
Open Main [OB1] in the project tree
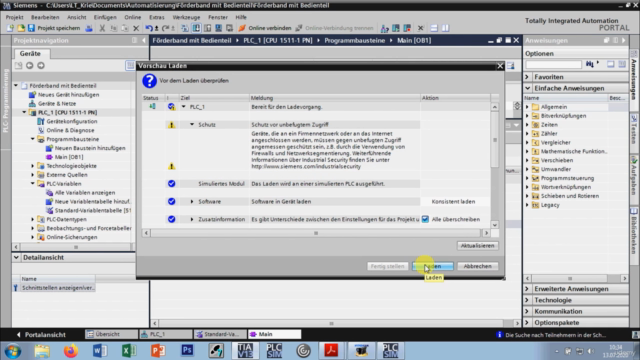tap(69, 157)
